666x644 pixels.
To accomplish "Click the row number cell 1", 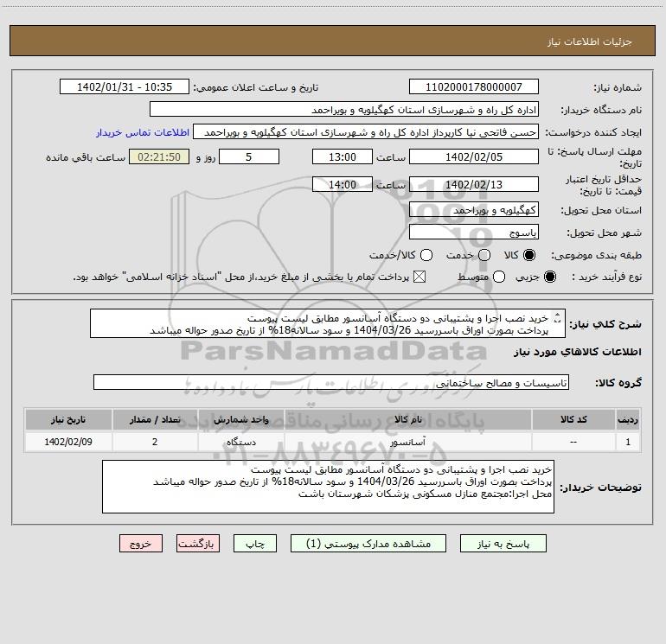I will (x=628, y=442).
